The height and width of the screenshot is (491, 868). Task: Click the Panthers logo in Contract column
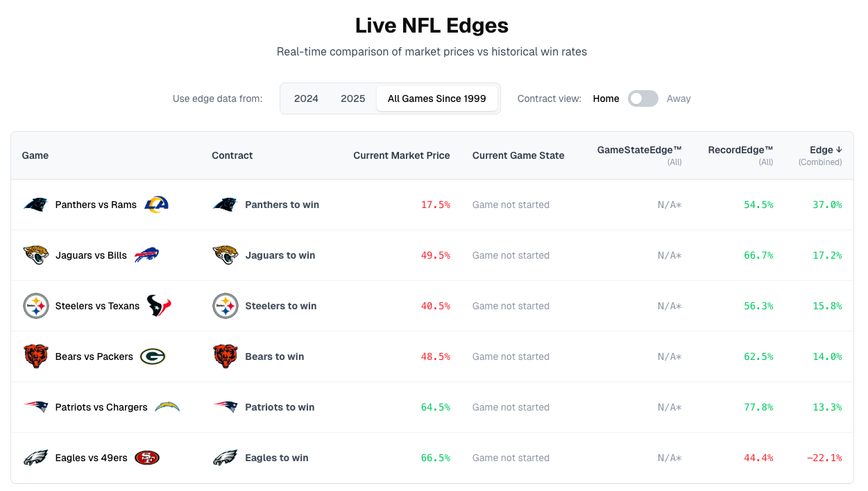coord(225,205)
